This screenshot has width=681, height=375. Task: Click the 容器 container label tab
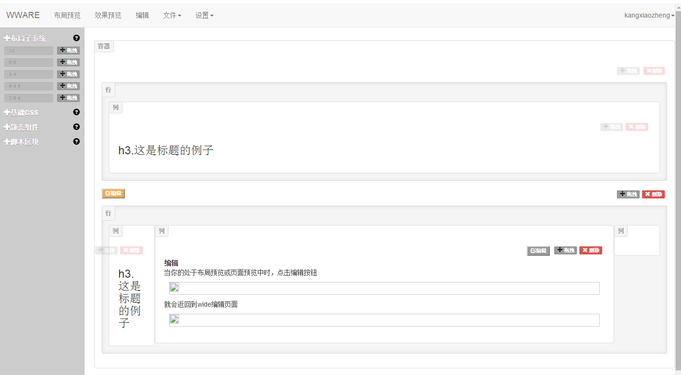coord(104,46)
